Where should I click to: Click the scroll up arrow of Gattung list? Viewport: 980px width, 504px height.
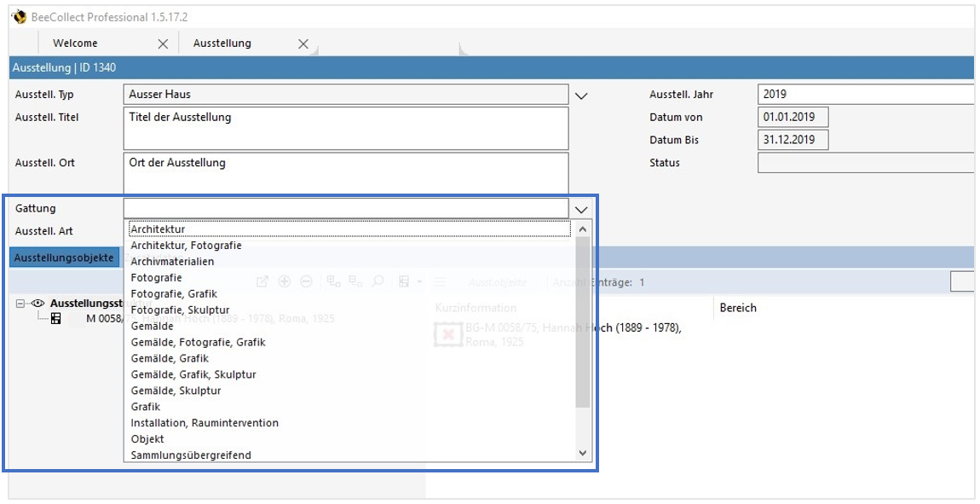583,229
